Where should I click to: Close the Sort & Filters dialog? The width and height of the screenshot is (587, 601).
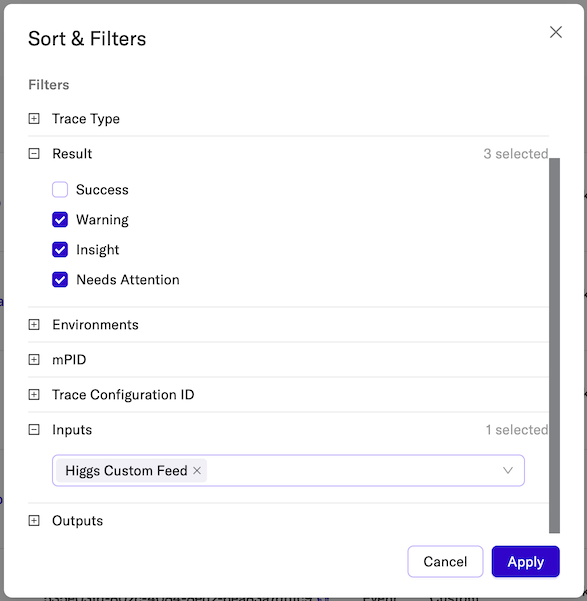(556, 32)
